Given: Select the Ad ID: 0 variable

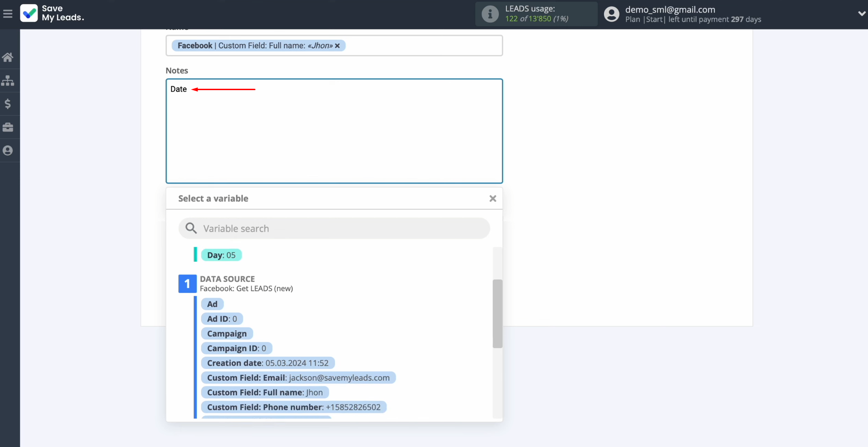Looking at the screenshot, I should pyautogui.click(x=222, y=319).
